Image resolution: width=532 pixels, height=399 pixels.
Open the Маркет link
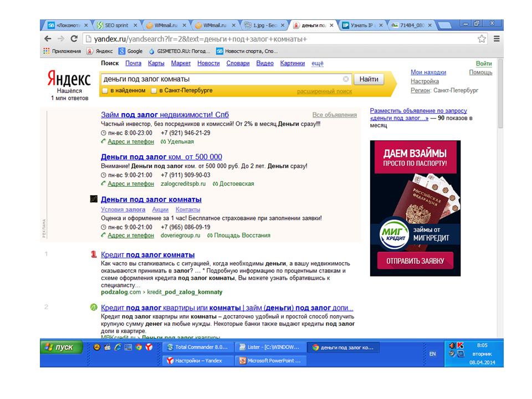(181, 63)
